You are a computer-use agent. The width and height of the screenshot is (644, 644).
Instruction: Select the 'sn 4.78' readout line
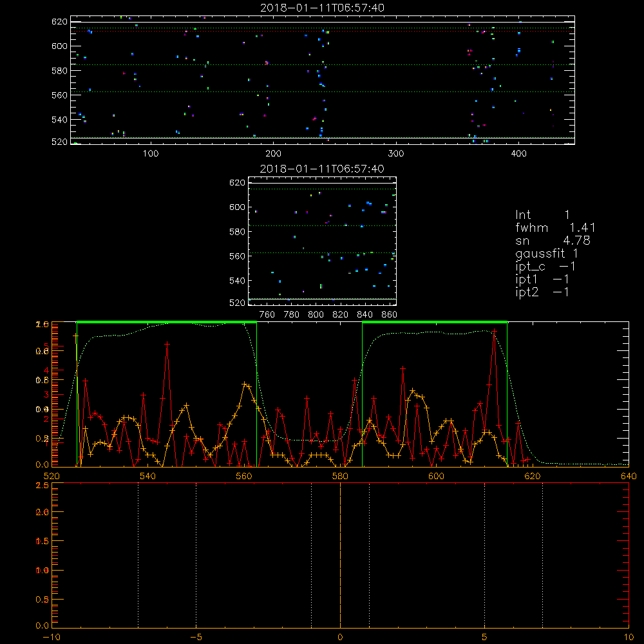[553, 240]
